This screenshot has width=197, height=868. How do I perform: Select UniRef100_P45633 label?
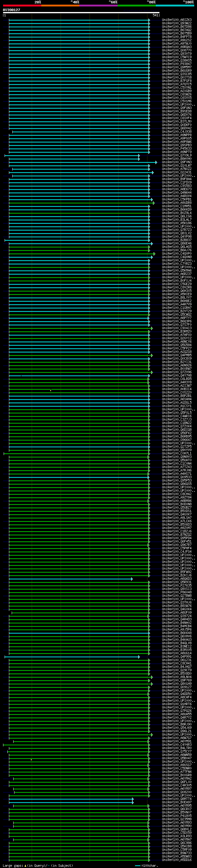point(177,149)
